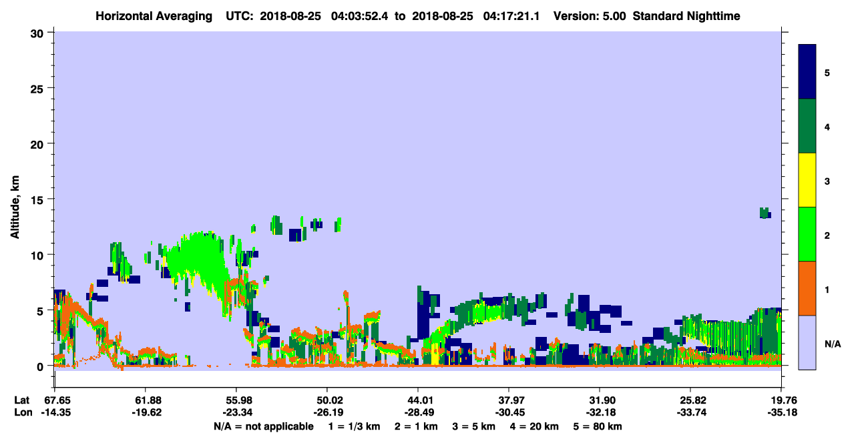
Task: Click longitude value -35.18
Action: pyautogui.click(x=781, y=412)
